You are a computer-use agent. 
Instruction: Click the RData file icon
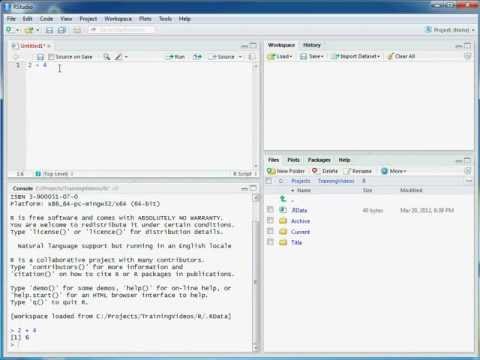pos(283,210)
